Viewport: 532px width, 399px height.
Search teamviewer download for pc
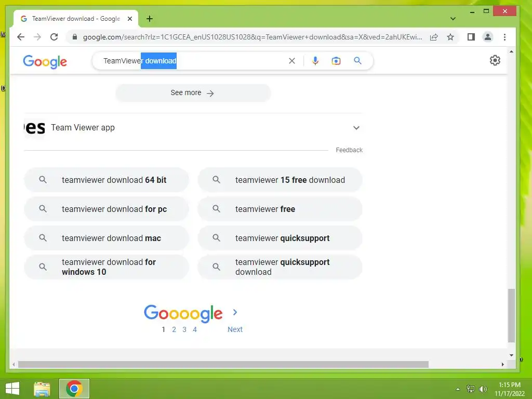pyautogui.click(x=106, y=209)
